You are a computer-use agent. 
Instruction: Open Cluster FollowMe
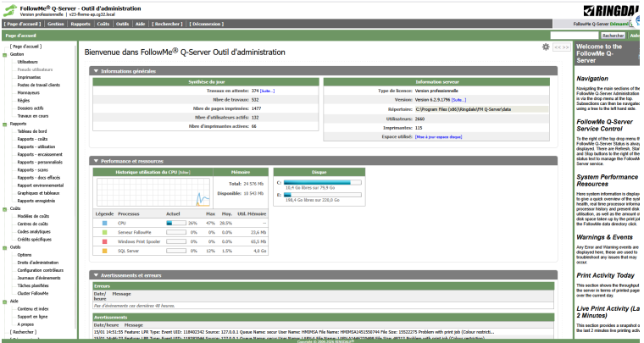click(32, 294)
